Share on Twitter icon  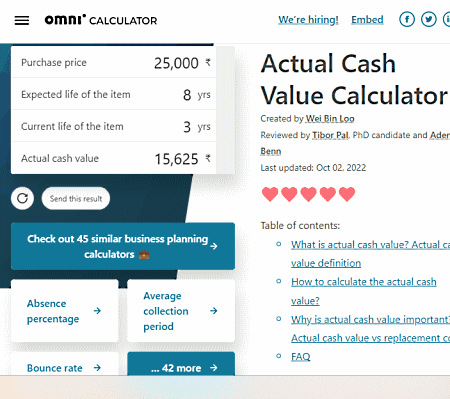click(x=428, y=19)
